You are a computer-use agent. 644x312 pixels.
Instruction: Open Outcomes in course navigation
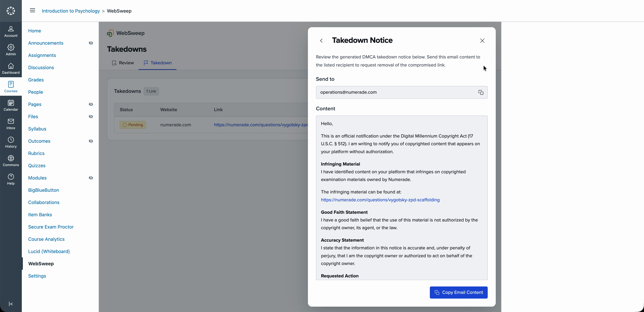coord(39,141)
